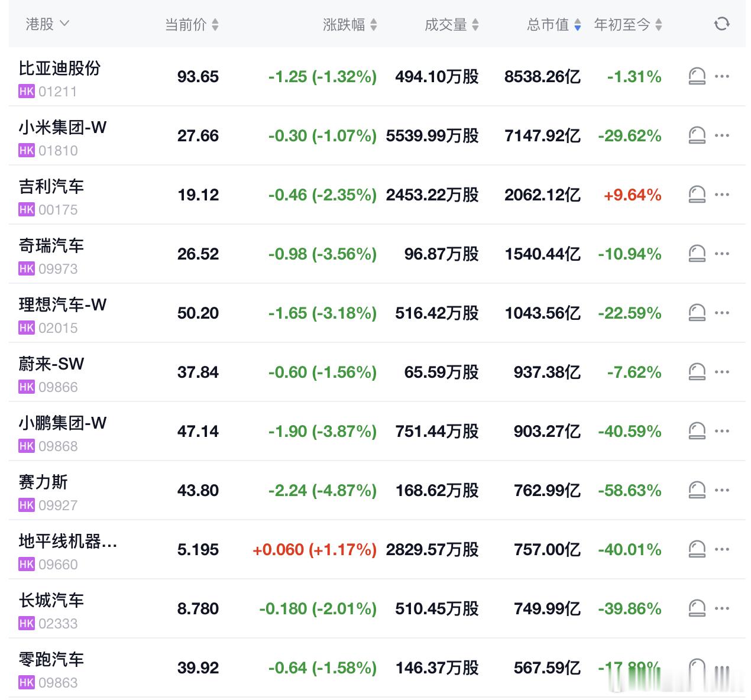Open more options for 赛力斯
Screen dimensions: 751x700
point(722,490)
